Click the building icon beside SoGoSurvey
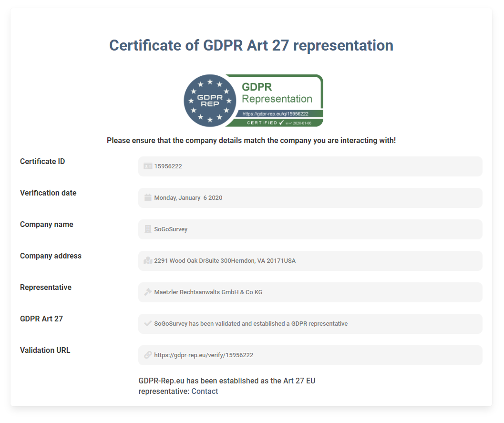Image resolution: width=504 pixels, height=423 pixels. click(148, 229)
